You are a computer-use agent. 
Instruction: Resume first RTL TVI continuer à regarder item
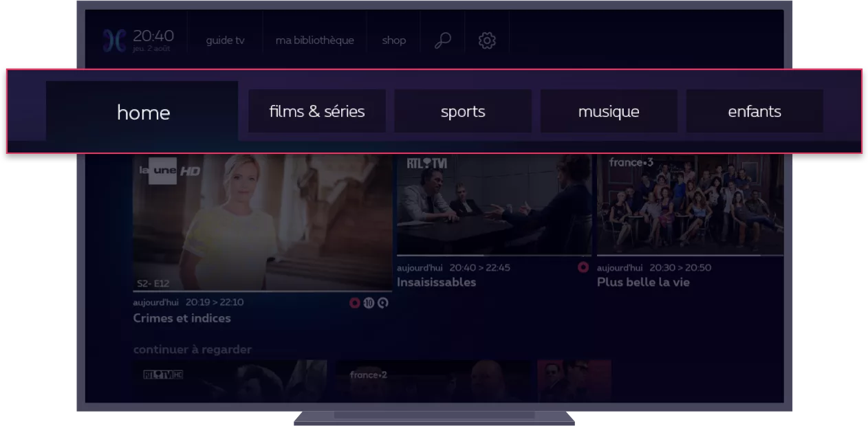pyautogui.click(x=230, y=381)
